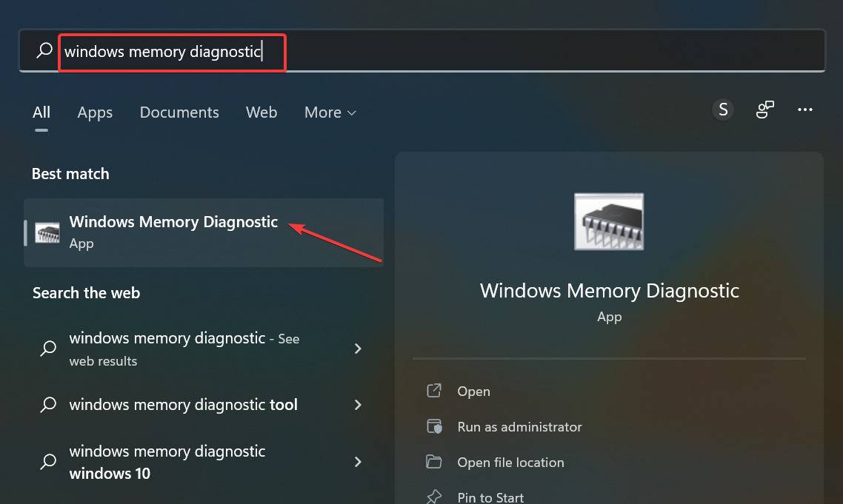The image size is (843, 504).
Task: Switch to the All tab
Action: tap(41, 112)
